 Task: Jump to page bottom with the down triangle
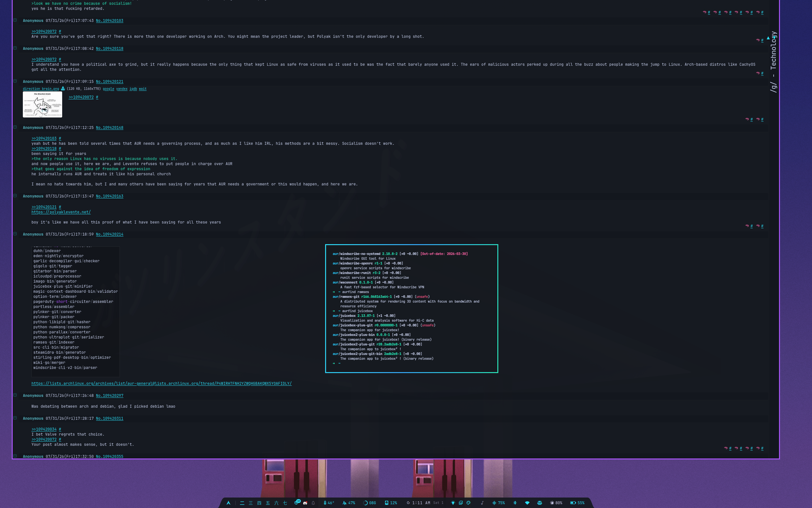pyautogui.click(x=774, y=38)
